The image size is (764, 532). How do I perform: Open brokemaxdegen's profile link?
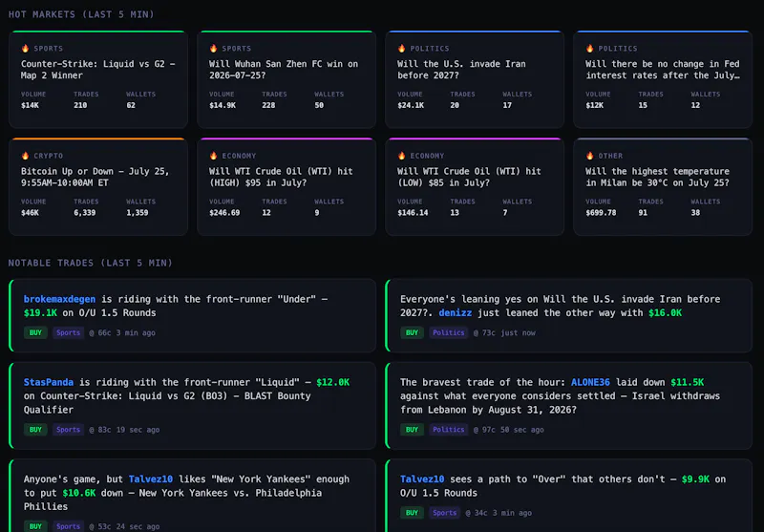point(59,299)
